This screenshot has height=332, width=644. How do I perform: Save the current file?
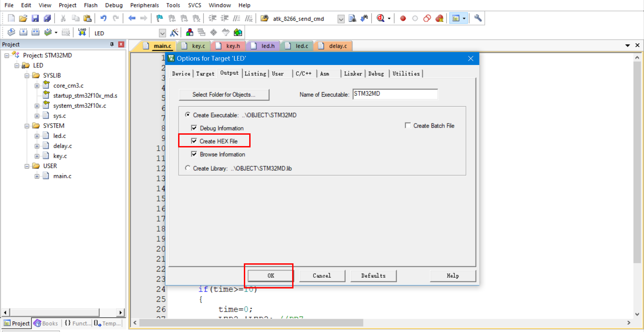point(35,18)
